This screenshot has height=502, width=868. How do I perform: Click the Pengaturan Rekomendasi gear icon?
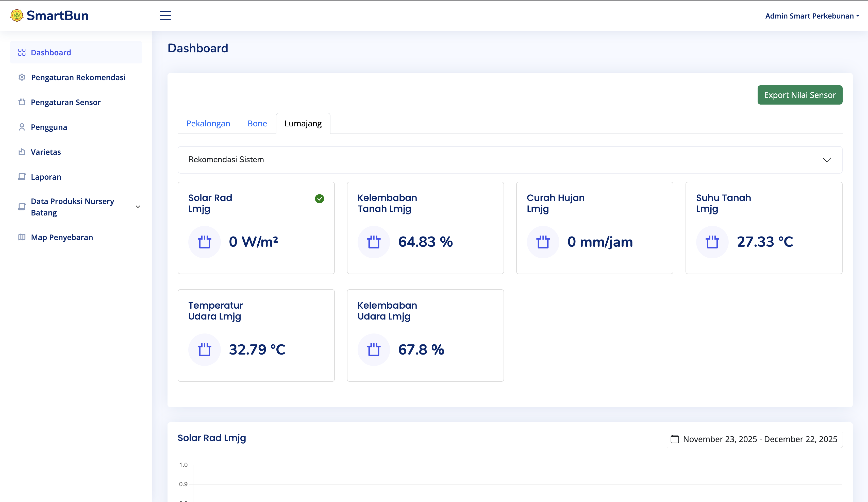22,77
